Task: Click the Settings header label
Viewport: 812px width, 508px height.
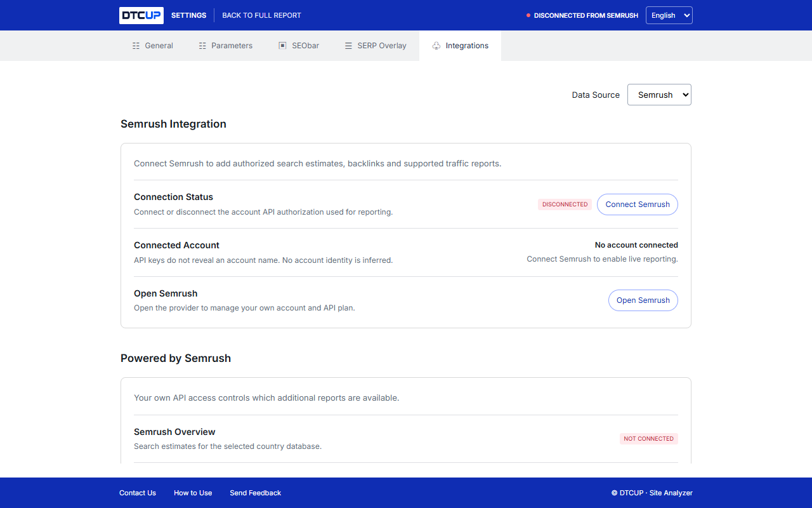Action: coord(189,15)
